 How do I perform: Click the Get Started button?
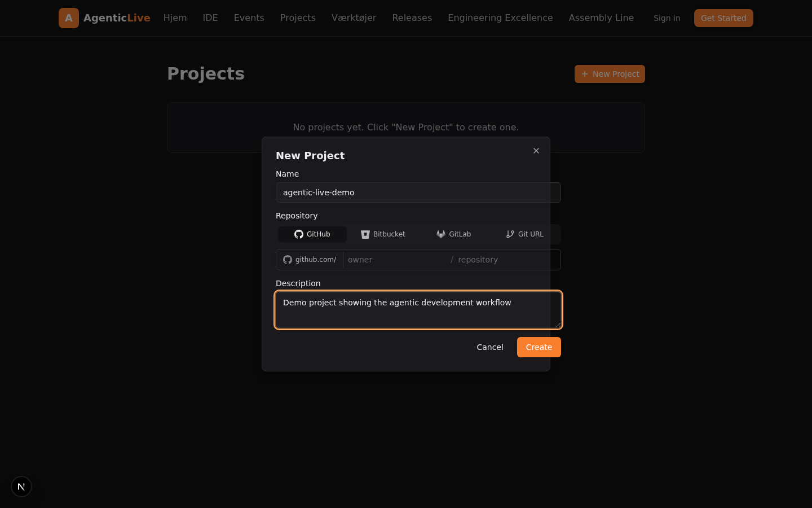coord(723,18)
